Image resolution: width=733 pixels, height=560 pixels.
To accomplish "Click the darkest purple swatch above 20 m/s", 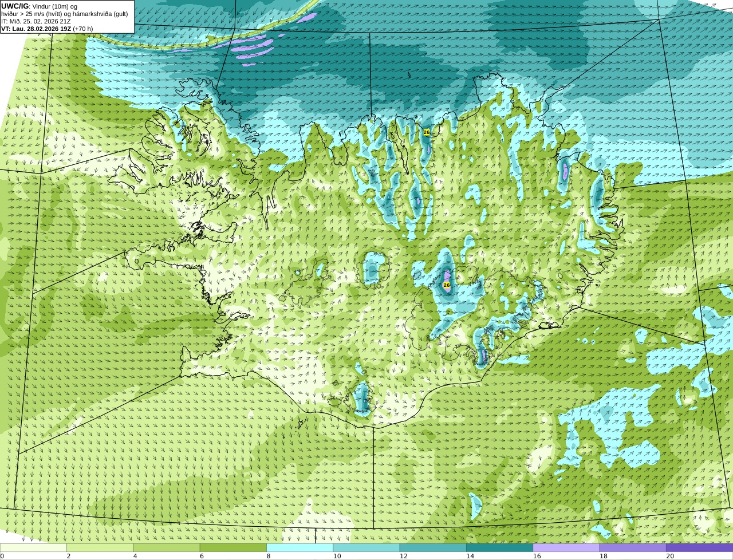I will [x=700, y=547].
